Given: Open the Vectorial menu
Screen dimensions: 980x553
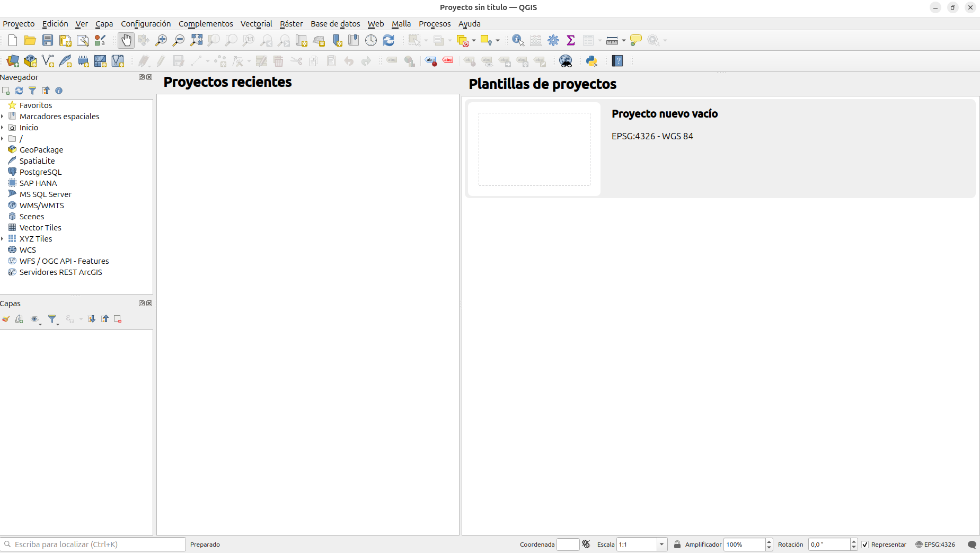Looking at the screenshot, I should point(256,24).
